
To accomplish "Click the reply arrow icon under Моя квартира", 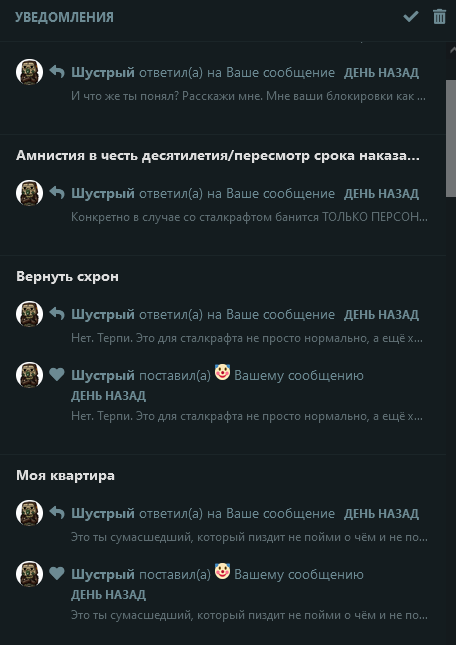I will pos(57,513).
